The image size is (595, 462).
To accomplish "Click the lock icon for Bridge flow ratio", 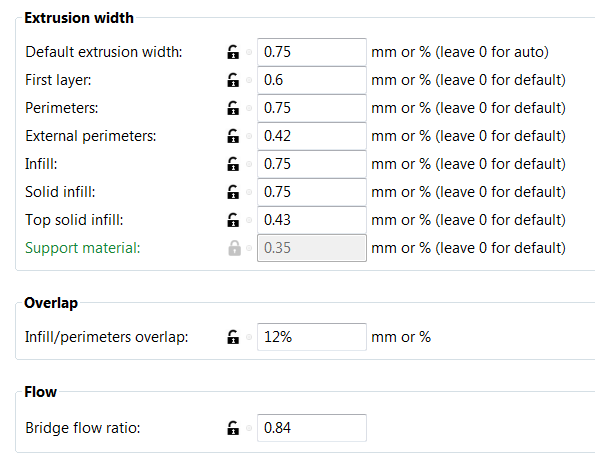I will tap(233, 428).
